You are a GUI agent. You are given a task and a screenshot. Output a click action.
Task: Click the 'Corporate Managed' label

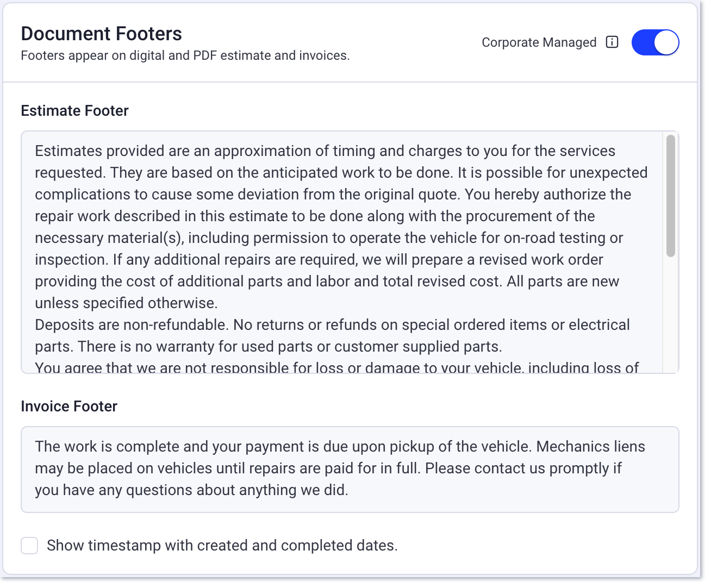pyautogui.click(x=539, y=42)
